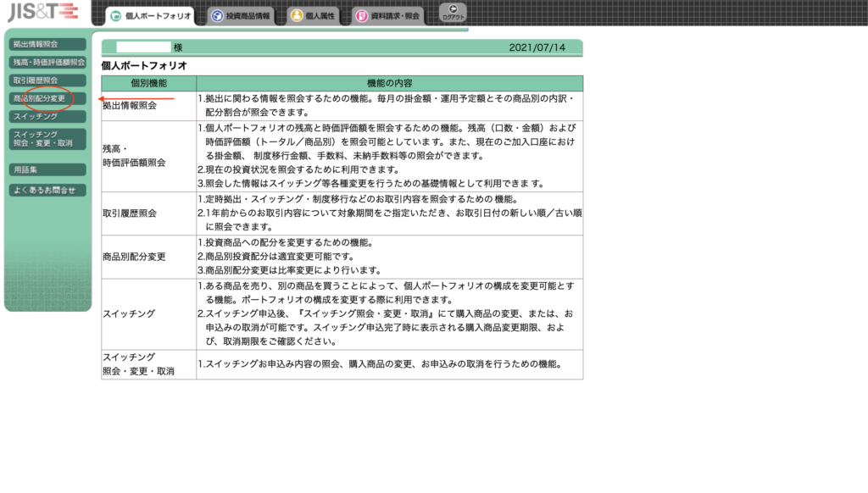This screenshot has height=493, width=868.
Task: Click the person icon on 個人属性 tab
Action: click(297, 16)
